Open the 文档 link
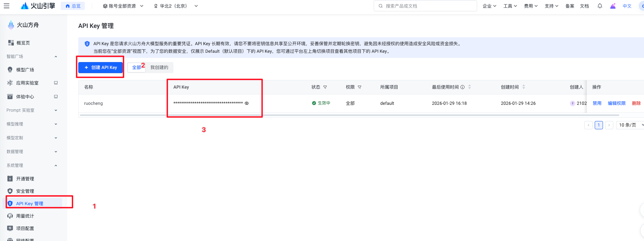The height and width of the screenshot is (241, 644). tap(584, 6)
